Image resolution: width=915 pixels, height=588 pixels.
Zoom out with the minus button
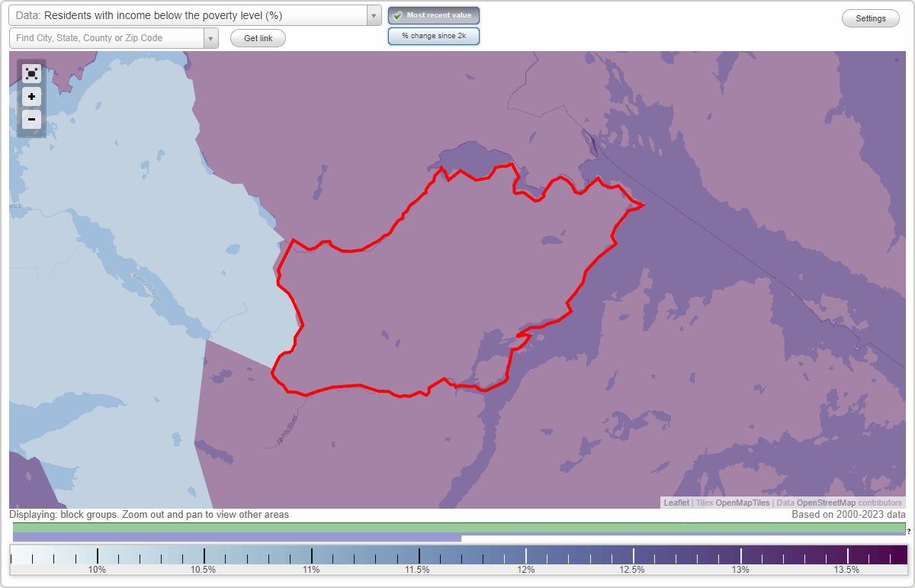[31, 120]
